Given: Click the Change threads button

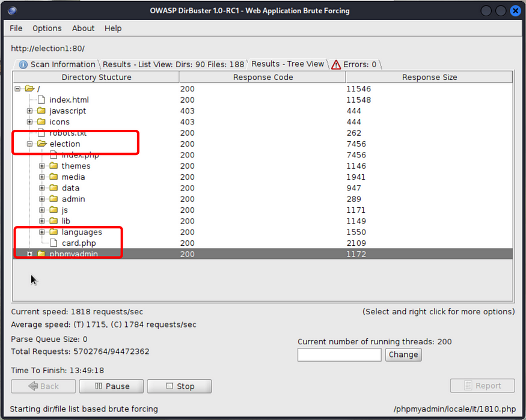Looking at the screenshot, I should click(x=403, y=355).
